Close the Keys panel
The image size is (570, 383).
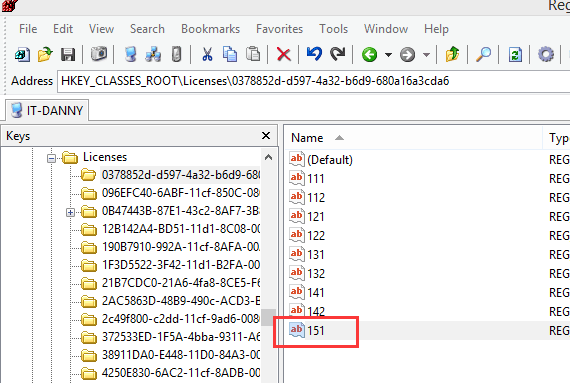click(x=266, y=136)
